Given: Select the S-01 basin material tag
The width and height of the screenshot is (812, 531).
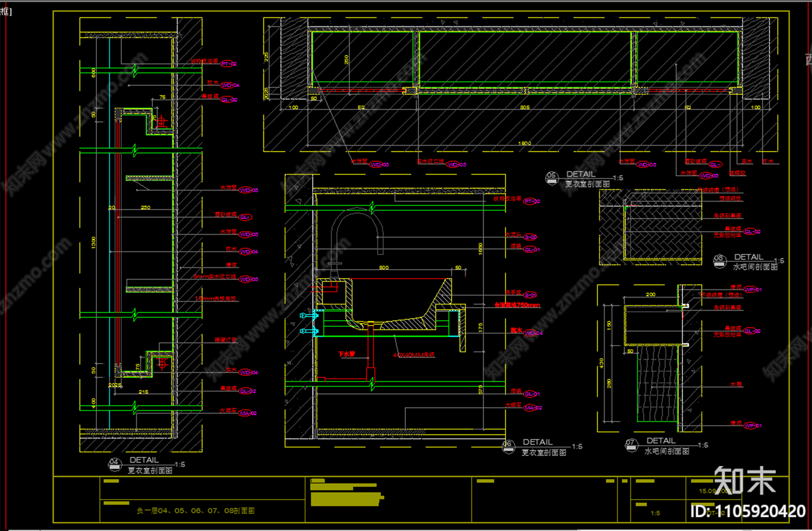Looking at the screenshot, I should point(530,295).
